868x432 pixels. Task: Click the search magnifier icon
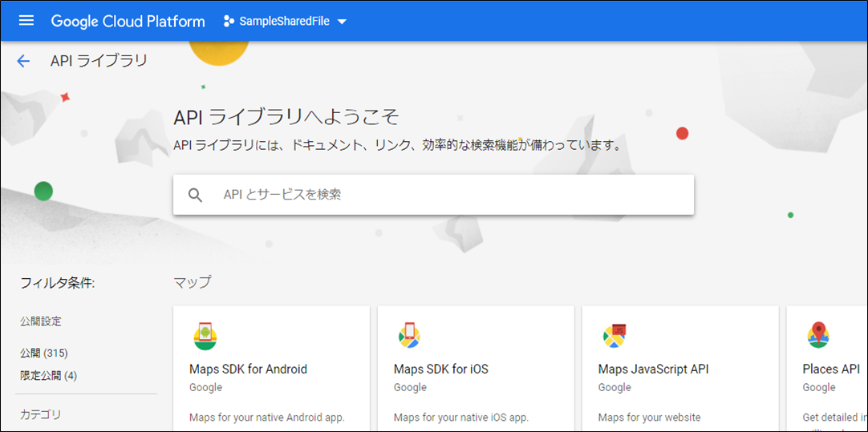point(195,195)
